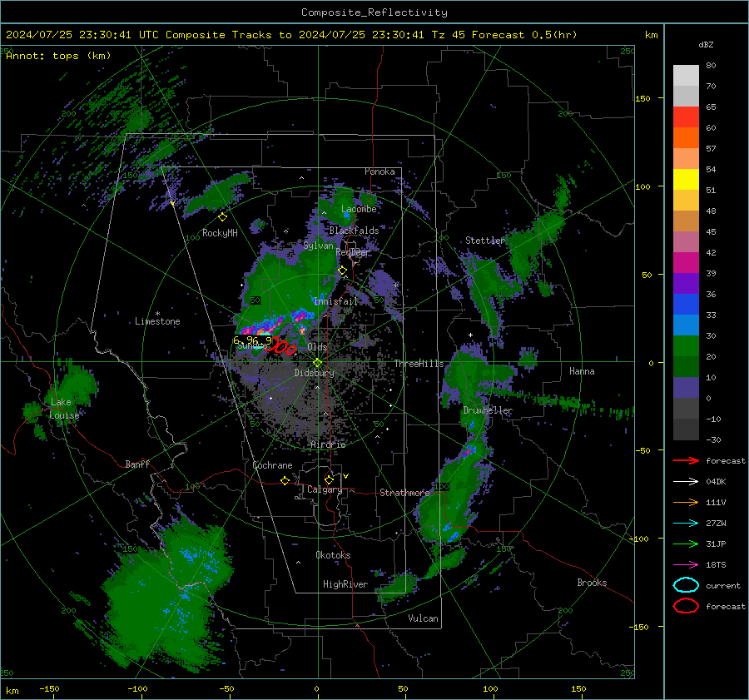Image resolution: width=749 pixels, height=700 pixels.
Task: Click the Blackfalds label
Action: coord(354,231)
